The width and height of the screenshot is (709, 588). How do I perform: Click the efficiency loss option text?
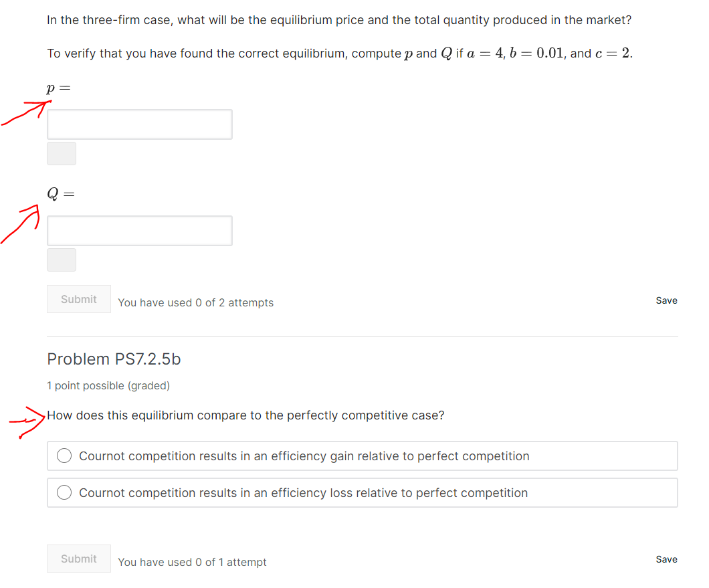[304, 492]
